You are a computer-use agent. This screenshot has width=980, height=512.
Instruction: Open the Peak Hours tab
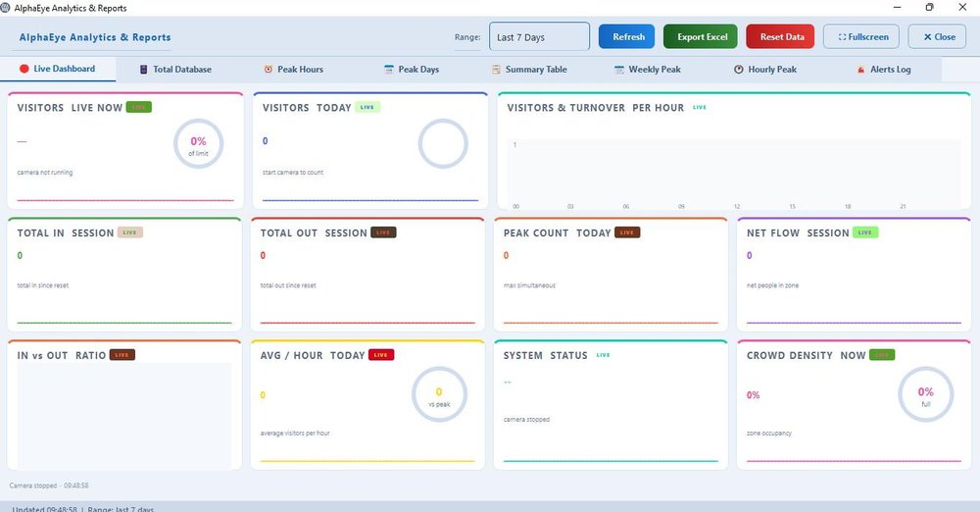click(x=294, y=70)
